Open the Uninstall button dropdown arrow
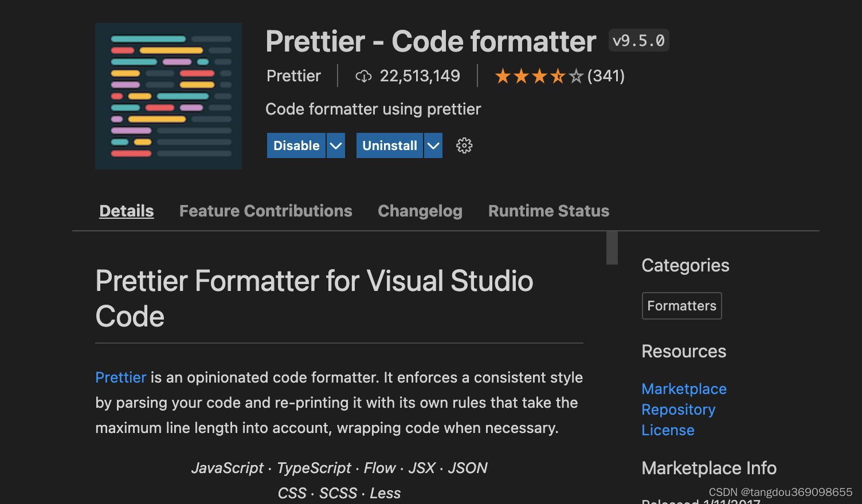 click(433, 145)
